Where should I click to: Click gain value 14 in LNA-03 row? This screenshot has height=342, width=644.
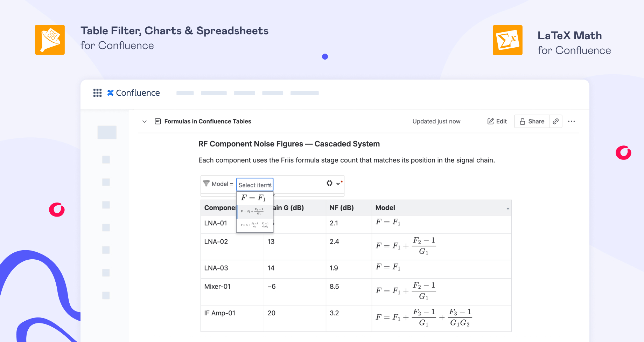click(x=271, y=268)
